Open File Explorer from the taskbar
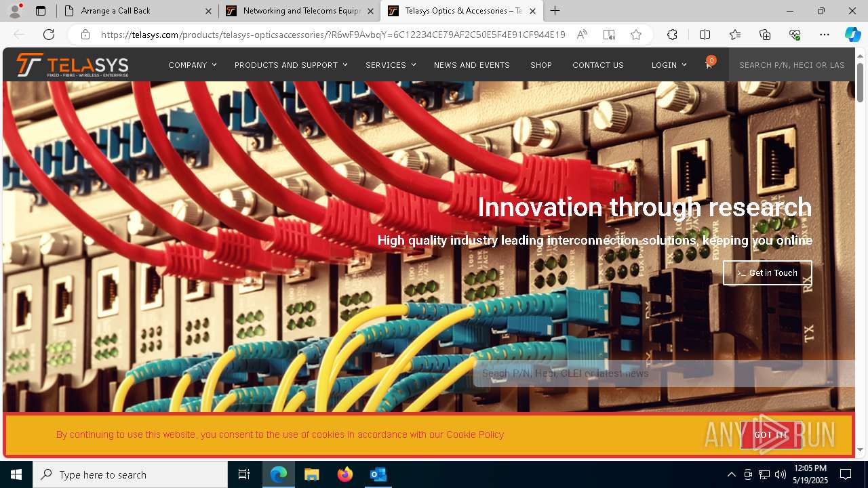 coord(311,474)
